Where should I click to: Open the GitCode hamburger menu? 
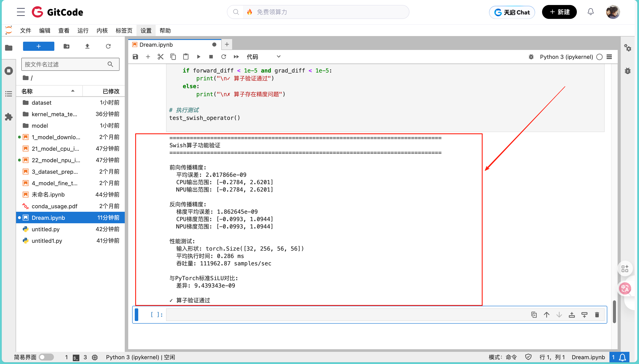[x=21, y=12]
